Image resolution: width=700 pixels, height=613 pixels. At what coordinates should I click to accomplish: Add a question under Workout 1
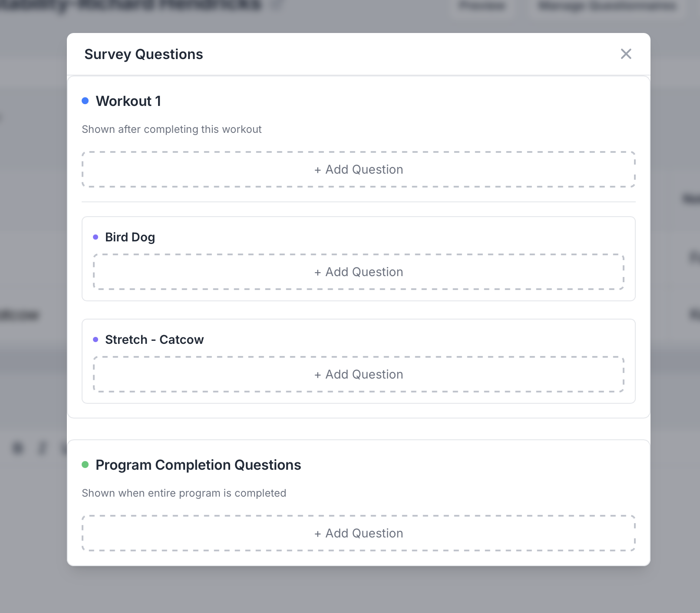[359, 169]
